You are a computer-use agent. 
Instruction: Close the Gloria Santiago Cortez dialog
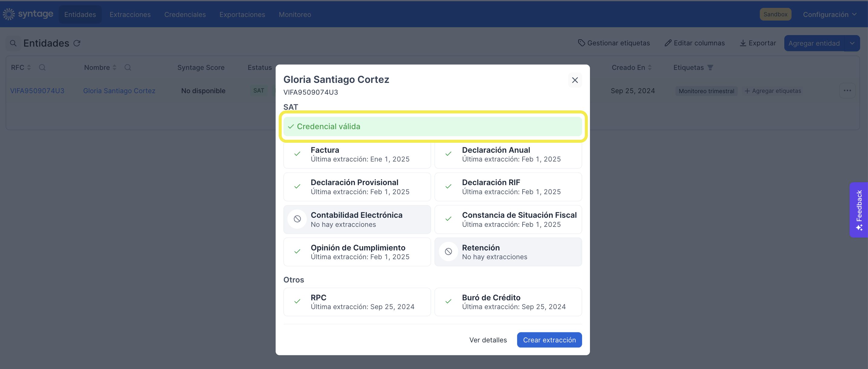pos(575,80)
